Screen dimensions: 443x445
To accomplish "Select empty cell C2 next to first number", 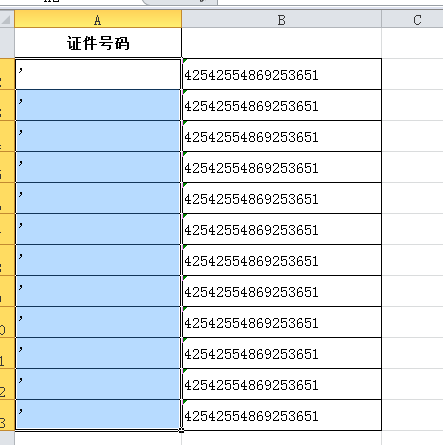I will point(413,74).
